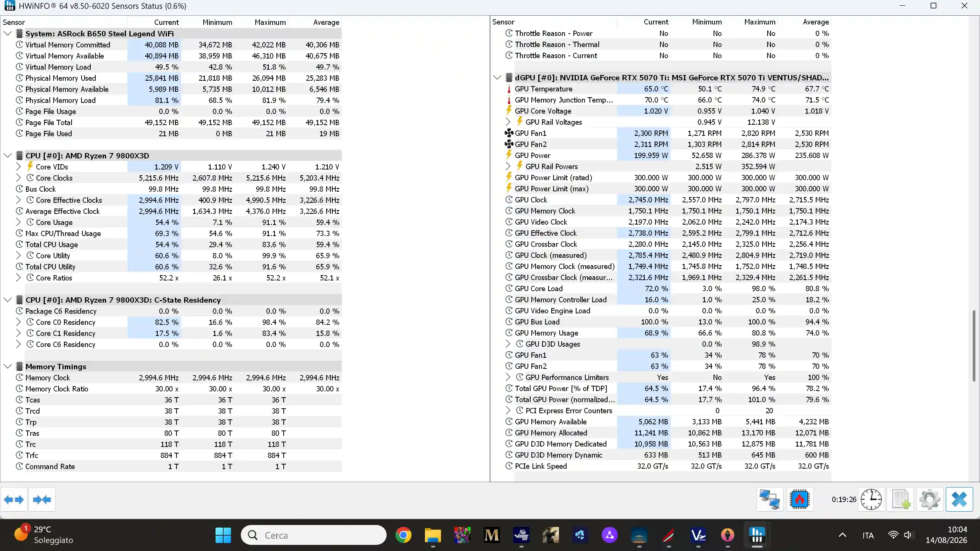Viewport: 980px width, 551px height.
Task: Click the right pane vertical scrollbar thumb
Action: point(974,346)
